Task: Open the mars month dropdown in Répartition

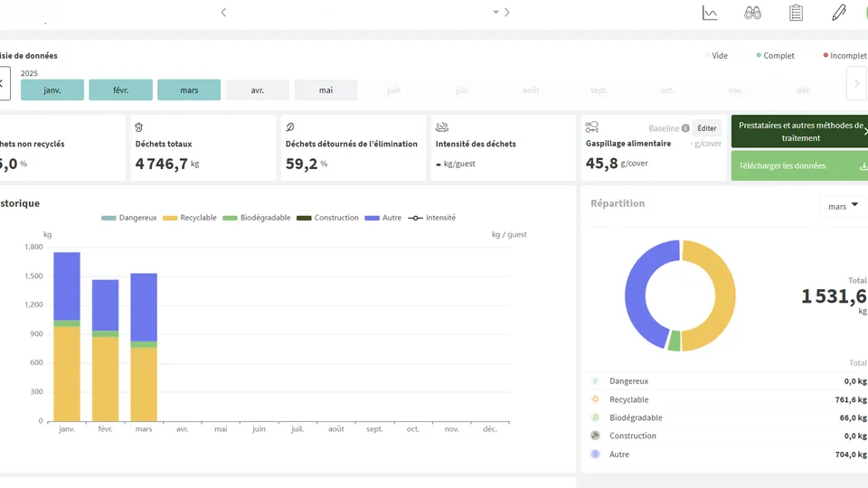Action: [843, 206]
